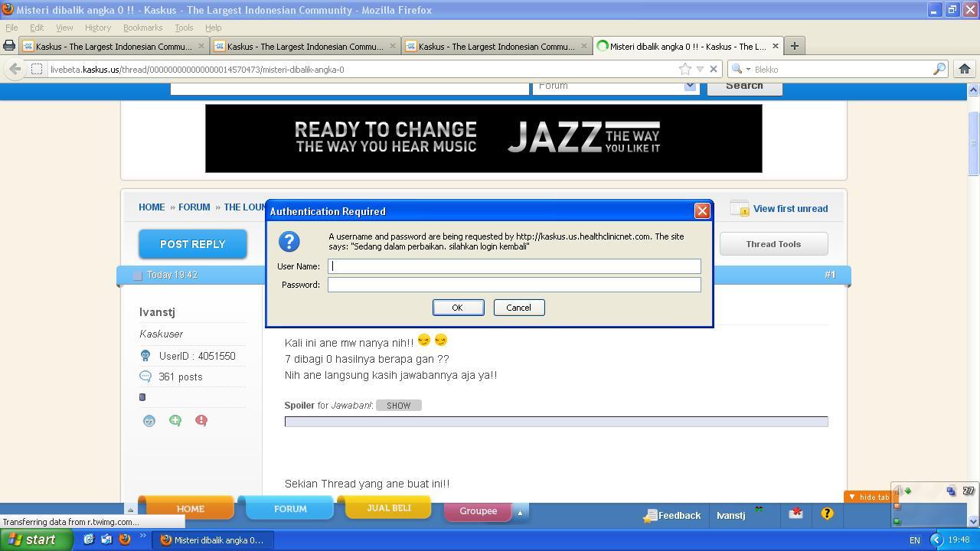Click the POST REPLY button
980x551 pixels.
coord(193,244)
